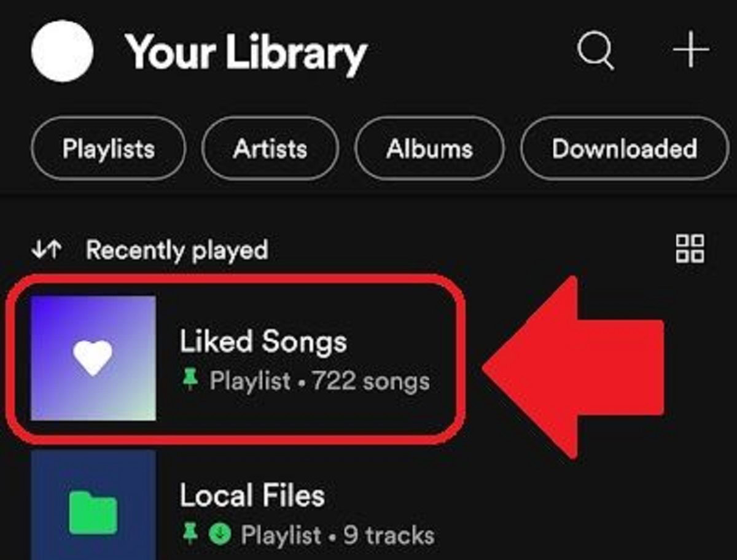The image size is (737, 560).
Task: Tap the search magnifier icon
Action: 595,51
